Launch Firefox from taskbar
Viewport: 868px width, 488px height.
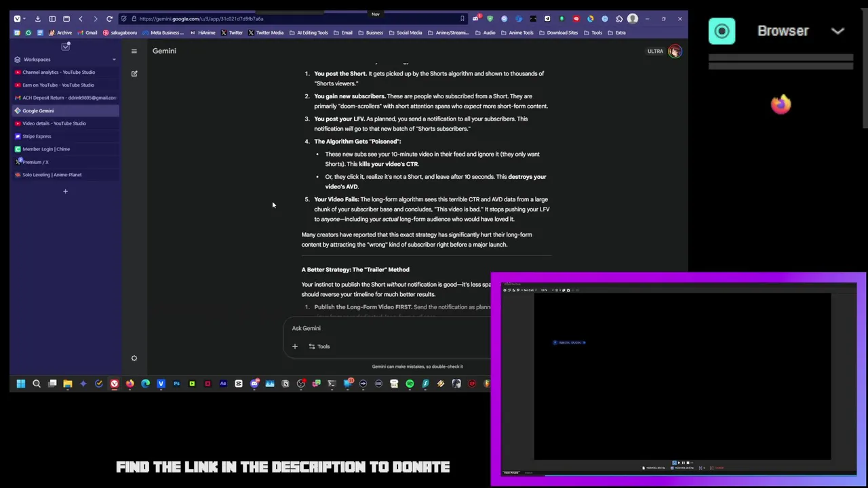click(130, 384)
